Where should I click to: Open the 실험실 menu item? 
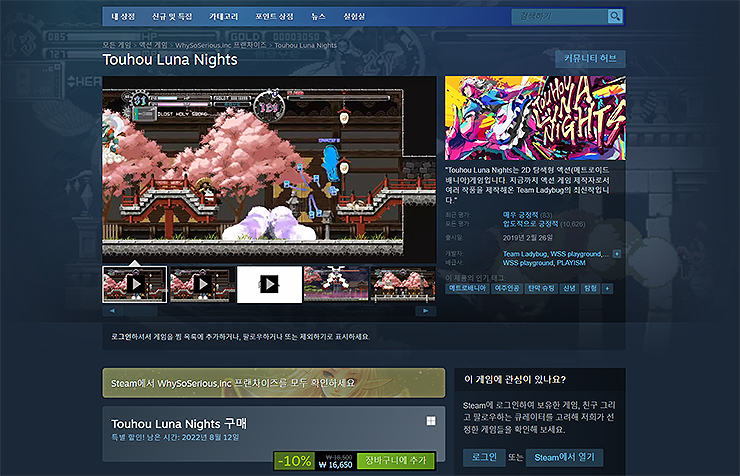(x=354, y=17)
